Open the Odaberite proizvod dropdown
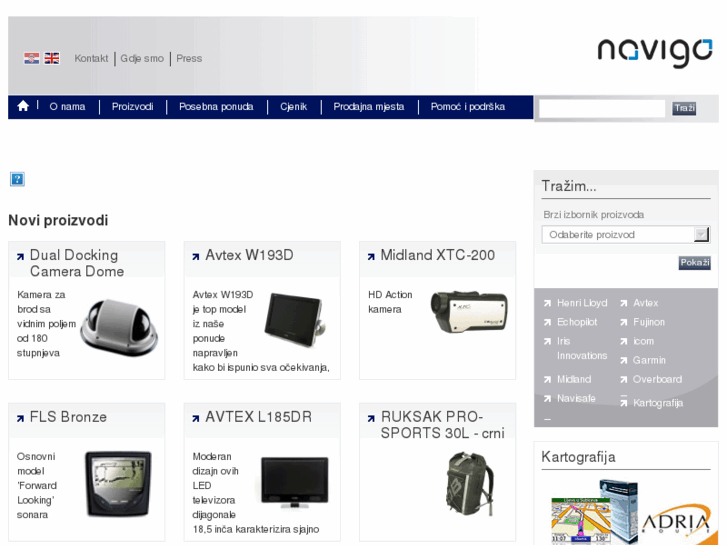 [x=626, y=235]
